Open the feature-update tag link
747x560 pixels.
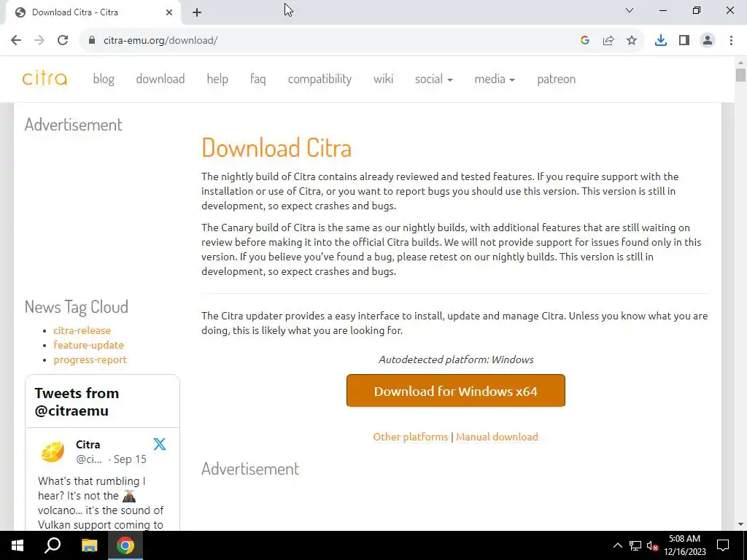(x=88, y=345)
